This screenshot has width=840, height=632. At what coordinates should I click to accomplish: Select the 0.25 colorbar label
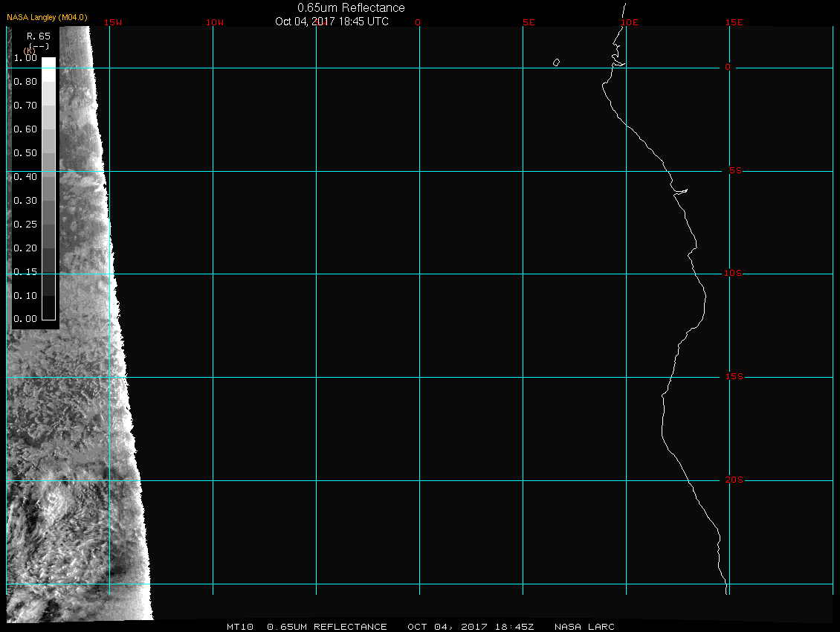25,224
